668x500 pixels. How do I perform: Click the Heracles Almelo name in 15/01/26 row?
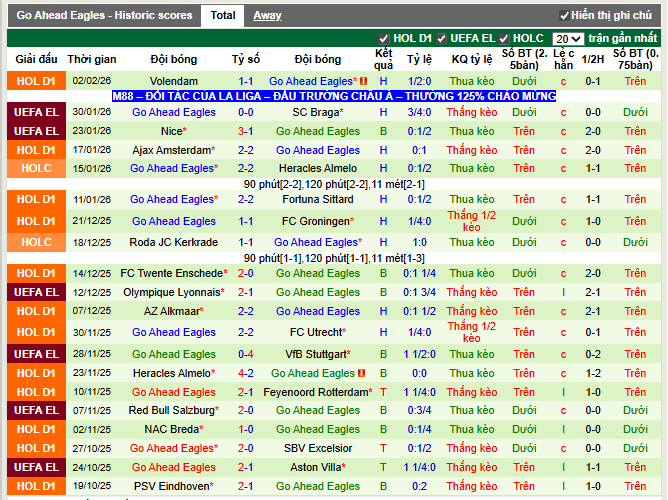click(318, 168)
